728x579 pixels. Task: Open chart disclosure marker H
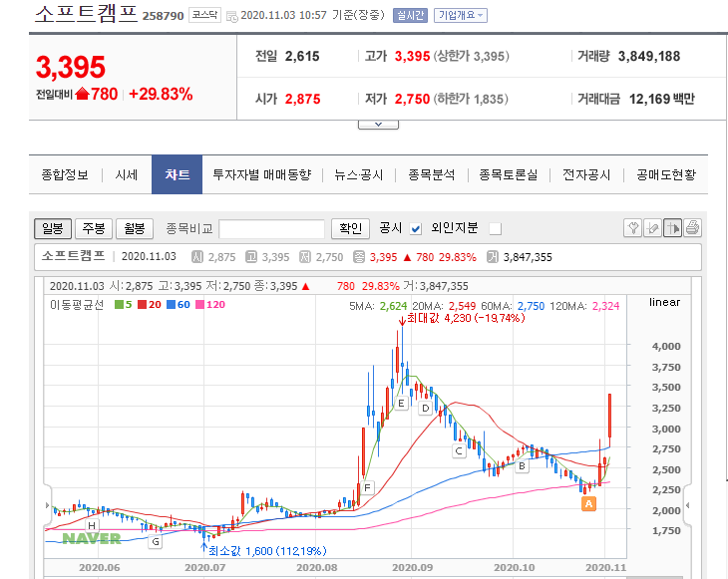point(92,525)
